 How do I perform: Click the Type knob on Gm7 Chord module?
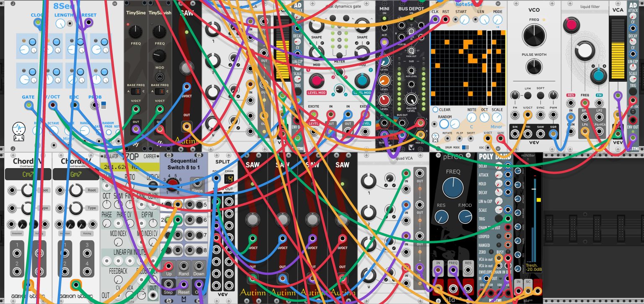point(76,208)
